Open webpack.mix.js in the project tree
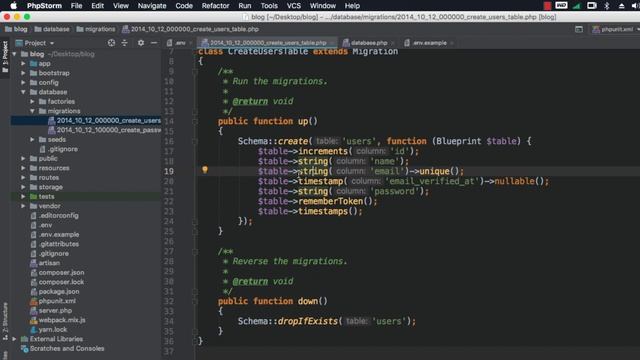The height and width of the screenshot is (360, 640). point(58,320)
